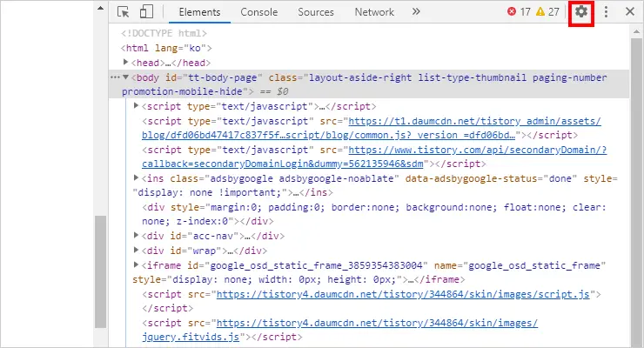This screenshot has height=348, width=644.
Task: Show more tabs with double chevron
Action: pyautogui.click(x=415, y=12)
